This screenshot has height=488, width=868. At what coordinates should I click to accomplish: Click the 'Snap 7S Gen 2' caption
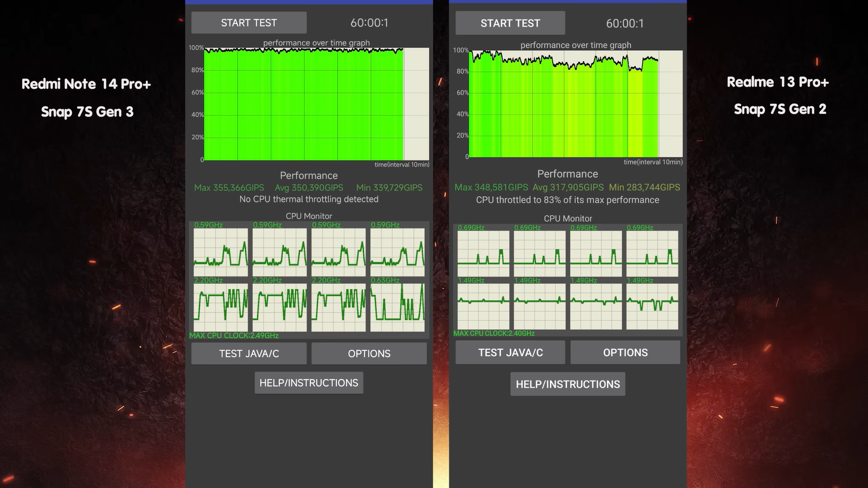[x=780, y=109]
